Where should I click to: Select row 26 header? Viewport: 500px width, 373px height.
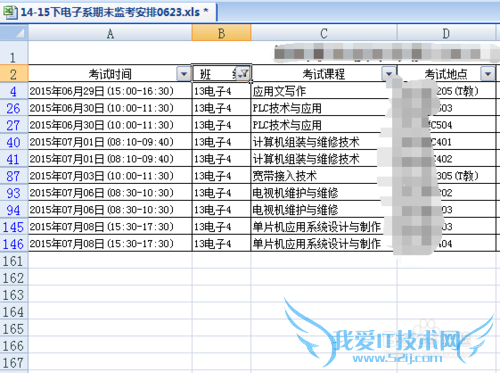tap(14, 108)
